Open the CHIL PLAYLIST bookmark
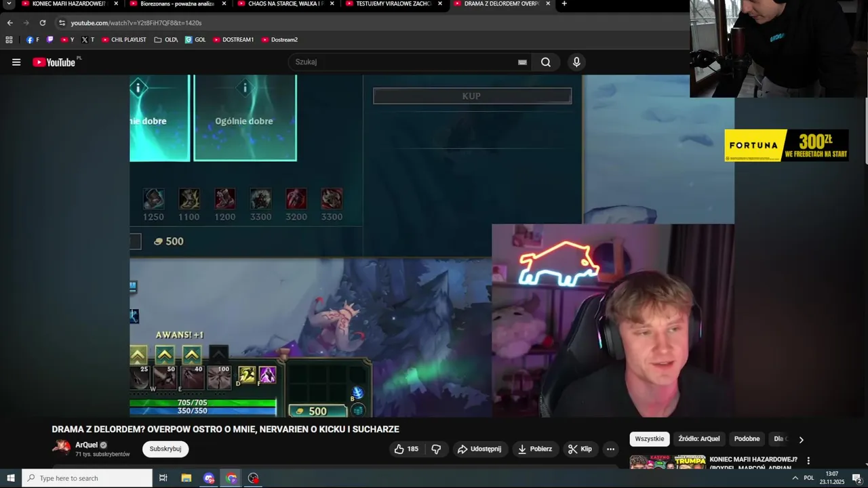This screenshot has width=868, height=488. [x=124, y=40]
